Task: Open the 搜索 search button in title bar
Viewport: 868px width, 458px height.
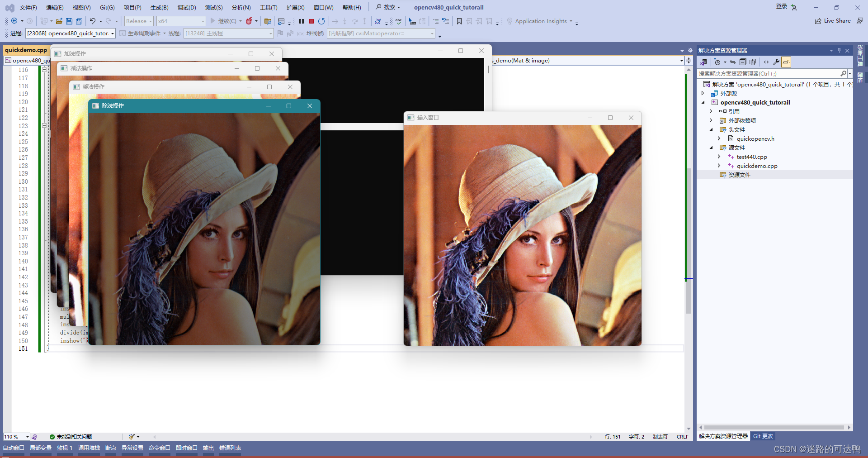Action: tap(388, 7)
